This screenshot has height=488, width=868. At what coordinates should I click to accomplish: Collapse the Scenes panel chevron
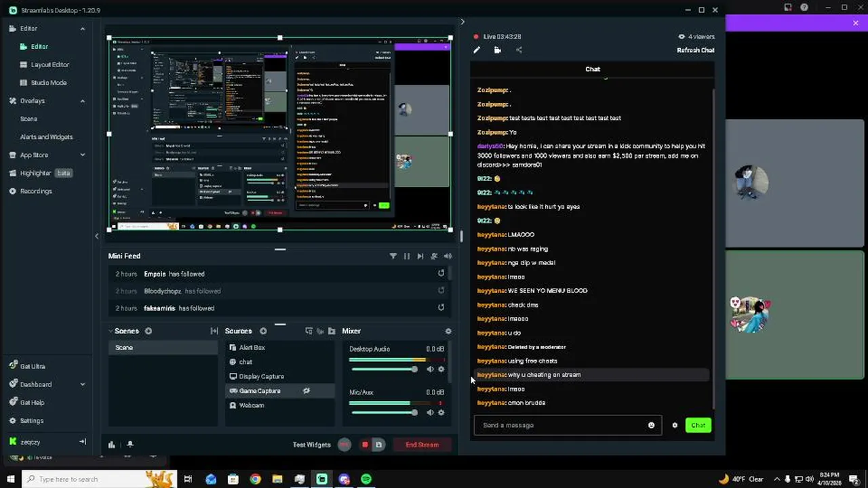click(111, 331)
